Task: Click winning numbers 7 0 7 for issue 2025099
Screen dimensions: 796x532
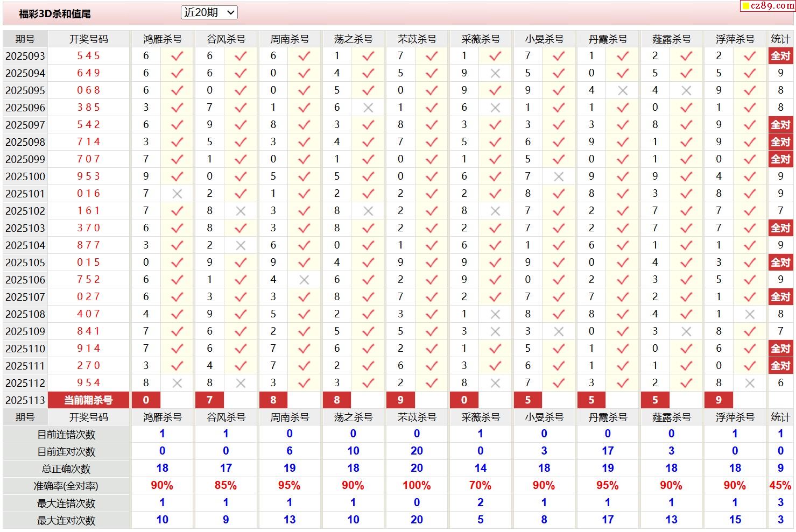Action: (89, 159)
